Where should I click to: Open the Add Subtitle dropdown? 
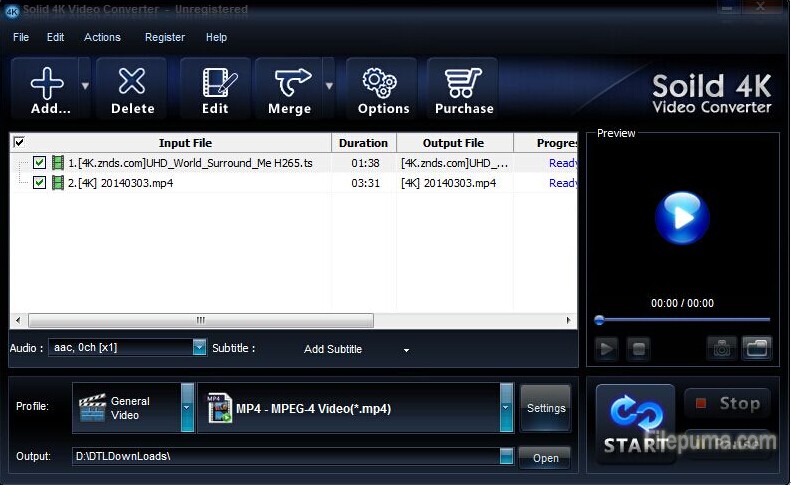coord(406,350)
